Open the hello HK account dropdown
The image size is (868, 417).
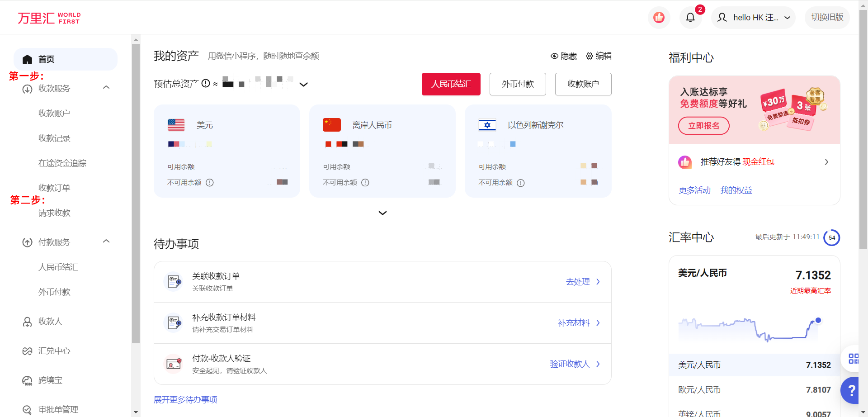(753, 18)
